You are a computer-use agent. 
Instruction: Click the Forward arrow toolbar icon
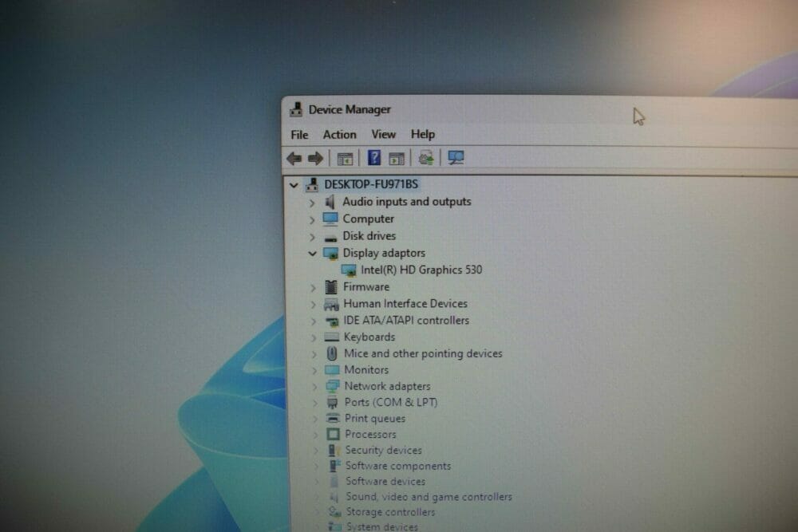[315, 159]
